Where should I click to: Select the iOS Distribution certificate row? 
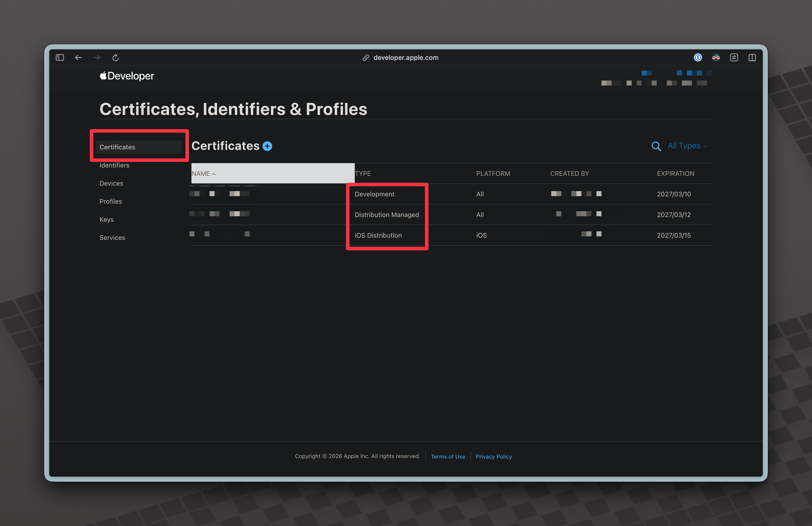pyautogui.click(x=378, y=235)
